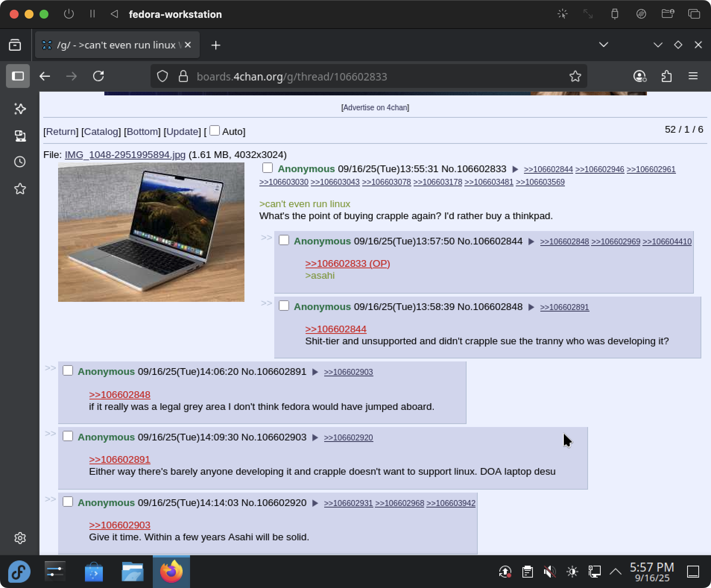Click the VM resize arrows icon

(x=588, y=14)
